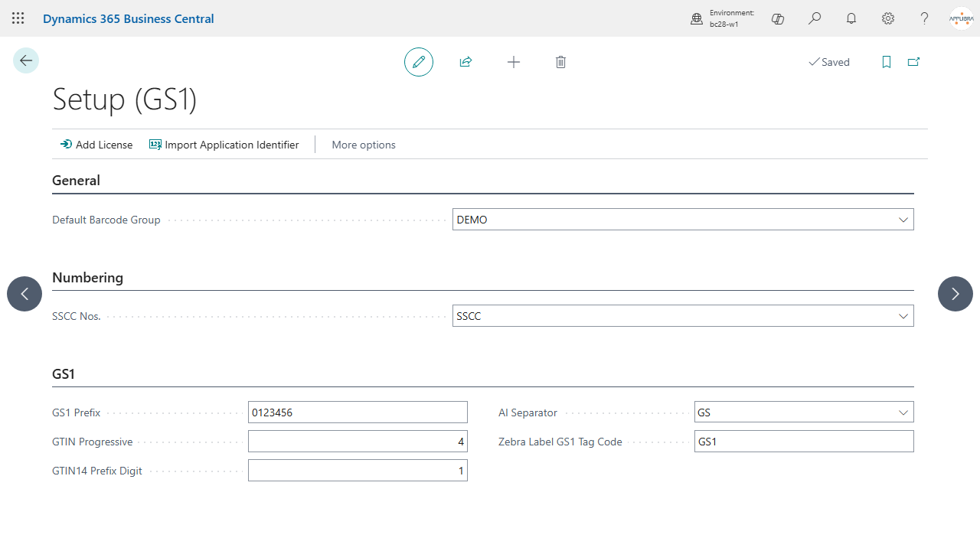Bookmark this page
Viewport: 980px width, 551px height.
pos(887,62)
